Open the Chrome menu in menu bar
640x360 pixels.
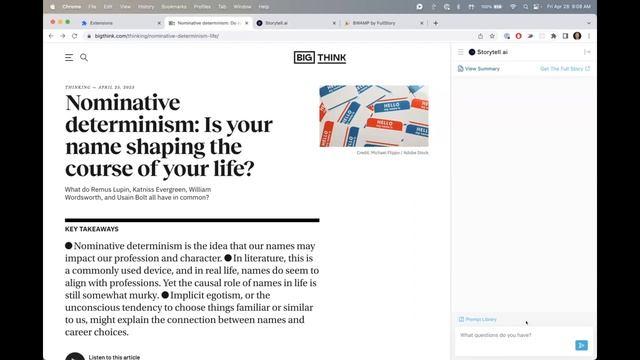71,7
